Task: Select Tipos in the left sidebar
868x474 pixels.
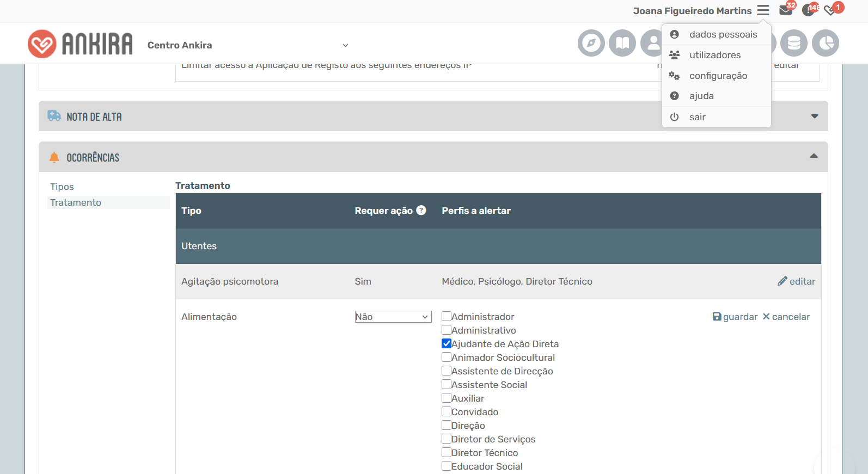Action: tap(62, 187)
